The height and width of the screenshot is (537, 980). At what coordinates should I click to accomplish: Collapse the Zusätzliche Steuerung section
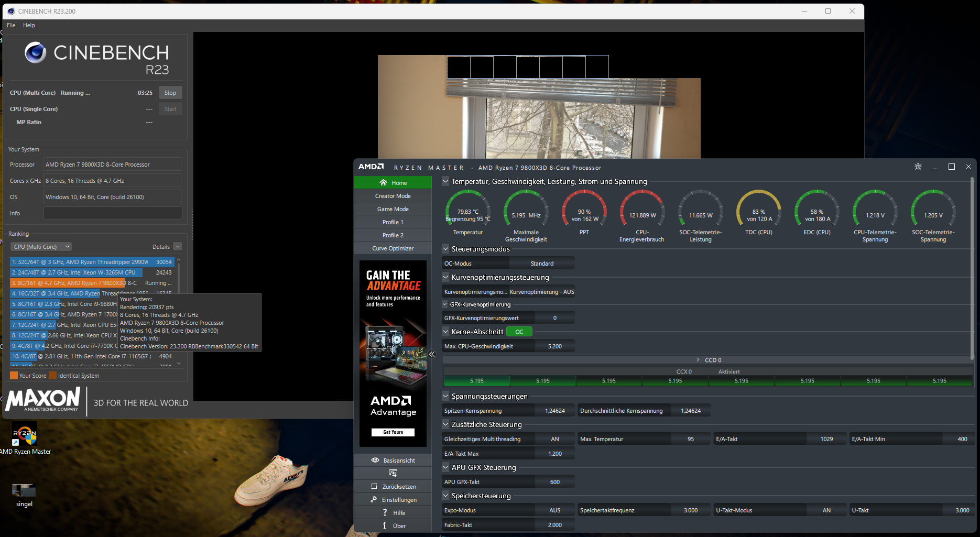click(445, 424)
